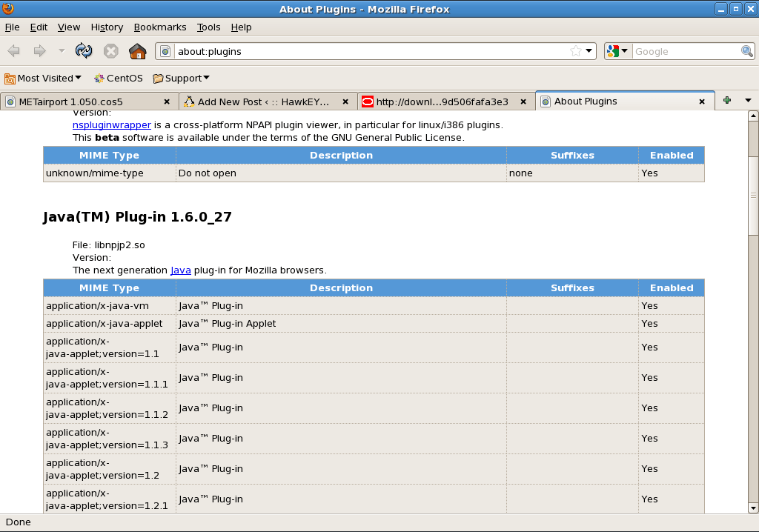Click the Back navigation arrow
The height and width of the screenshot is (532, 759).
click(13, 50)
